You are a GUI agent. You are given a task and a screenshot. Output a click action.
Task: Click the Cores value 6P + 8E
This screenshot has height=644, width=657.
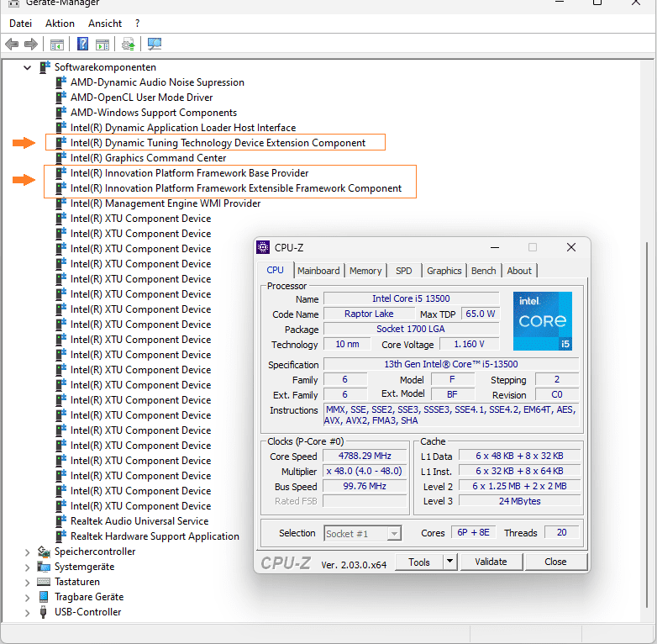click(474, 532)
